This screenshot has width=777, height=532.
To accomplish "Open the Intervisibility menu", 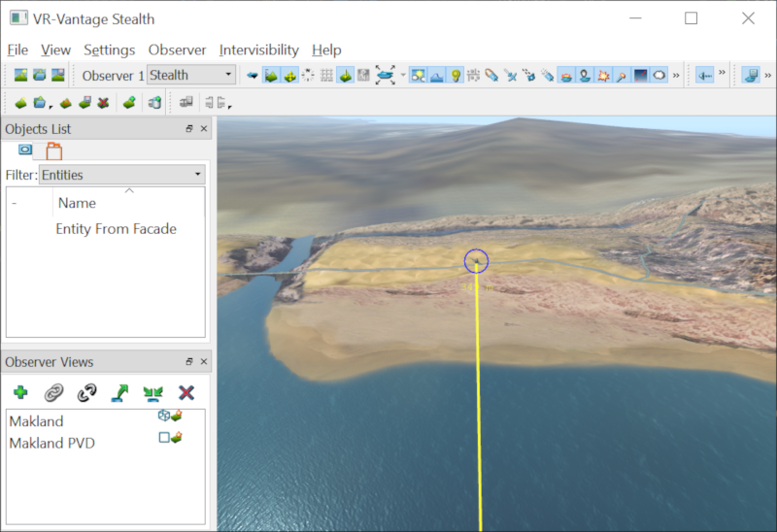I will click(258, 50).
